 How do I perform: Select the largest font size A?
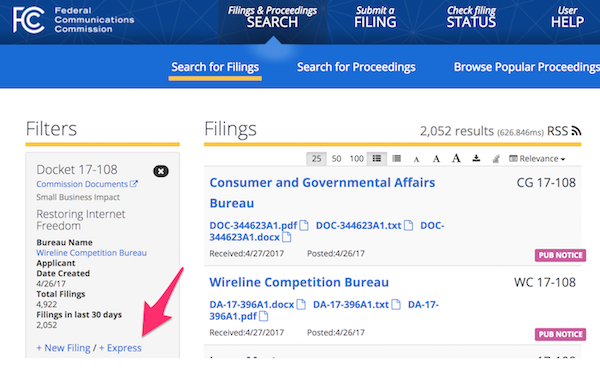(456, 158)
